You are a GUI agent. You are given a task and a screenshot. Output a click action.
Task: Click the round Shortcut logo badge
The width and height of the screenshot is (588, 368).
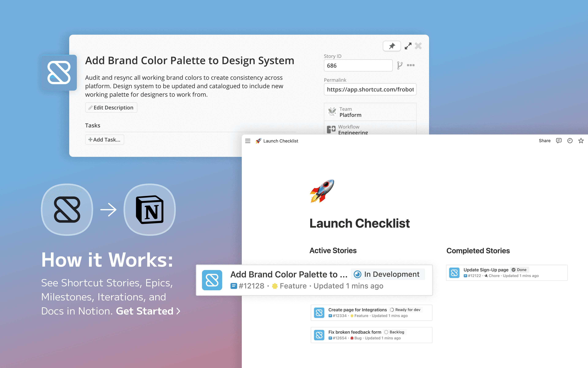click(x=67, y=210)
